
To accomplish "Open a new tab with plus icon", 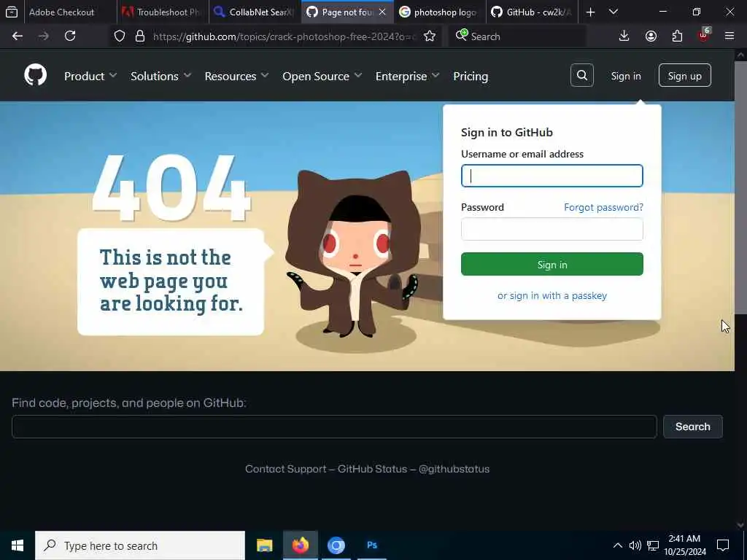I will pyautogui.click(x=590, y=12).
